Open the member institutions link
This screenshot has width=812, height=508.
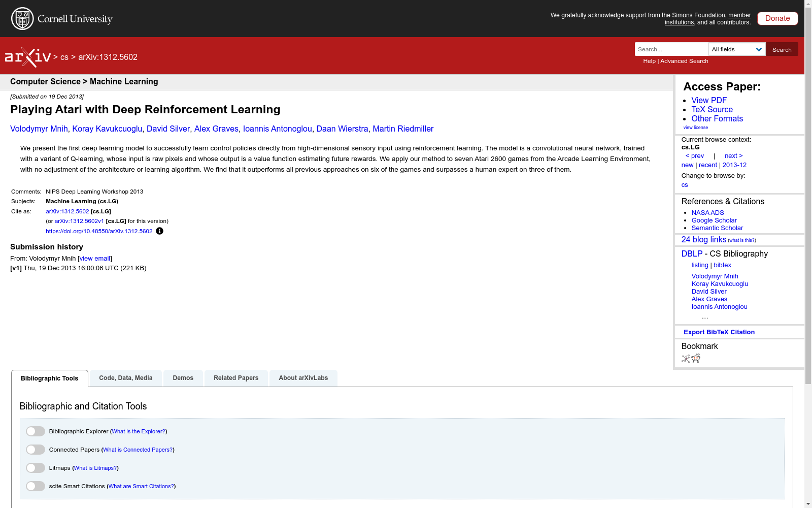coord(708,19)
